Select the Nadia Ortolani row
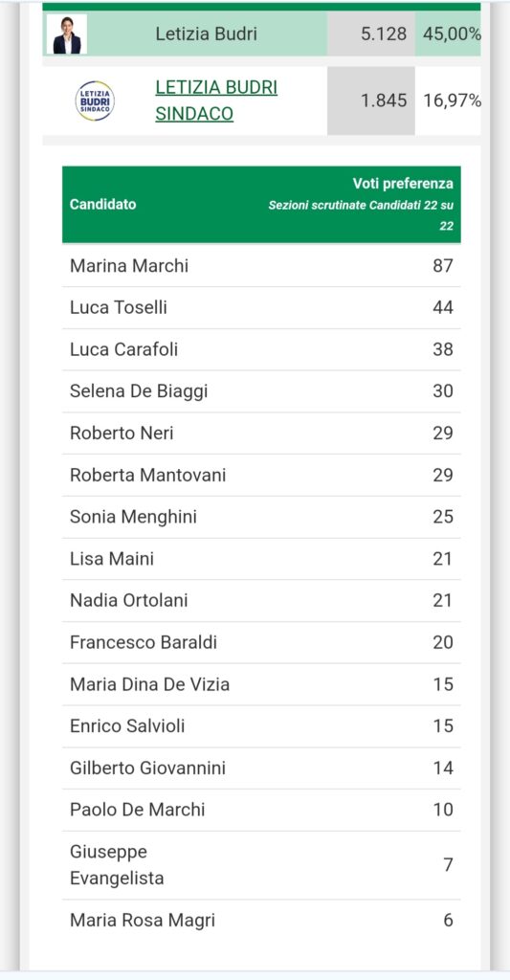The height and width of the screenshot is (980, 510). [261, 601]
